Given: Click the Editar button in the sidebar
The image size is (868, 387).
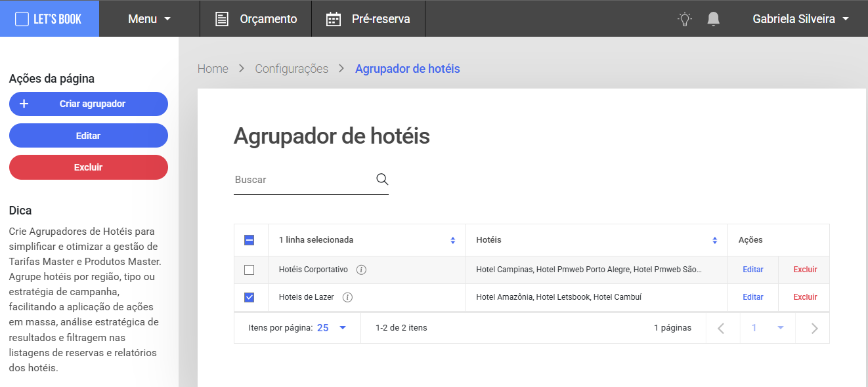Looking at the screenshot, I should click(x=89, y=136).
